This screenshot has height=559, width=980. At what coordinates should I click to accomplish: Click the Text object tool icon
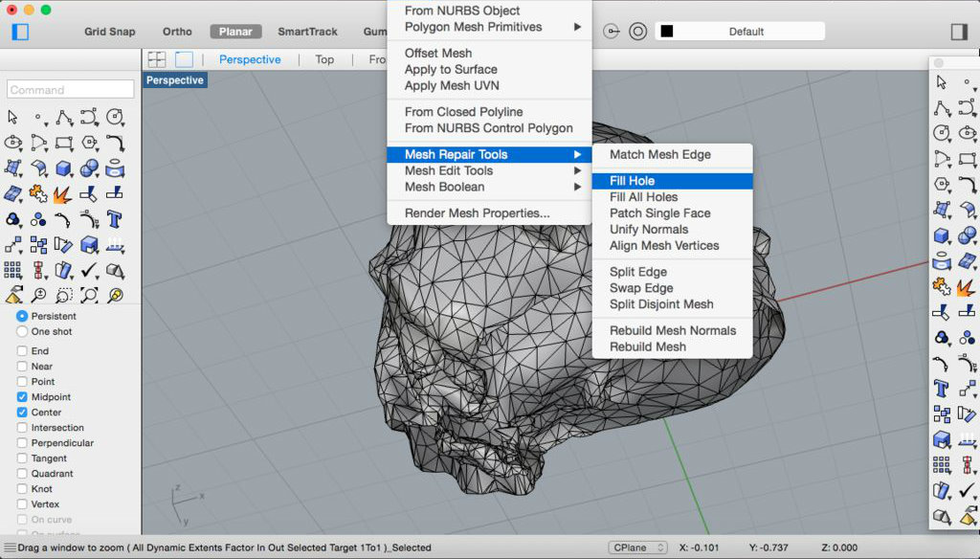[x=115, y=219]
